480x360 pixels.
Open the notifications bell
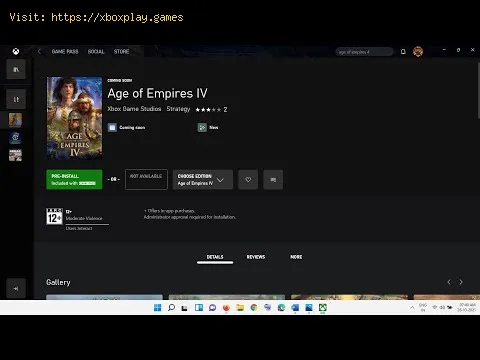403,52
